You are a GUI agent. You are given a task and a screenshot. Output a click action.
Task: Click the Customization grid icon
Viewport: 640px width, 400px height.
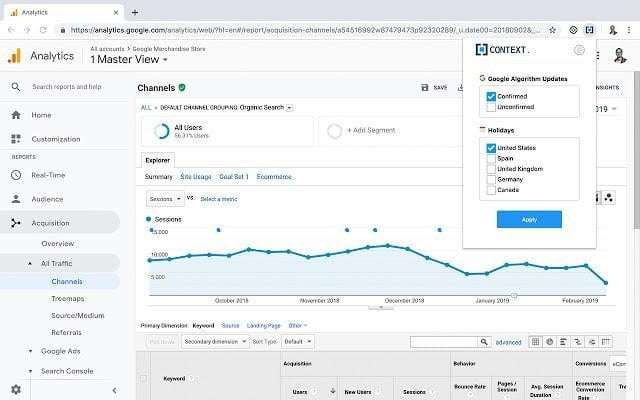(16, 139)
